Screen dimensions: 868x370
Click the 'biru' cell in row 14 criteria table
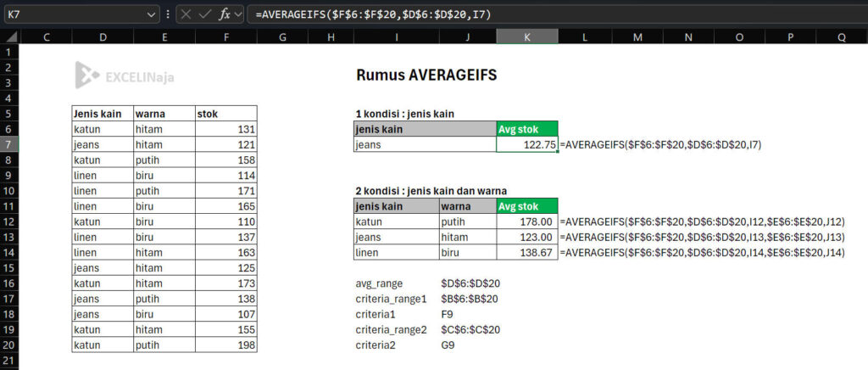tap(468, 253)
